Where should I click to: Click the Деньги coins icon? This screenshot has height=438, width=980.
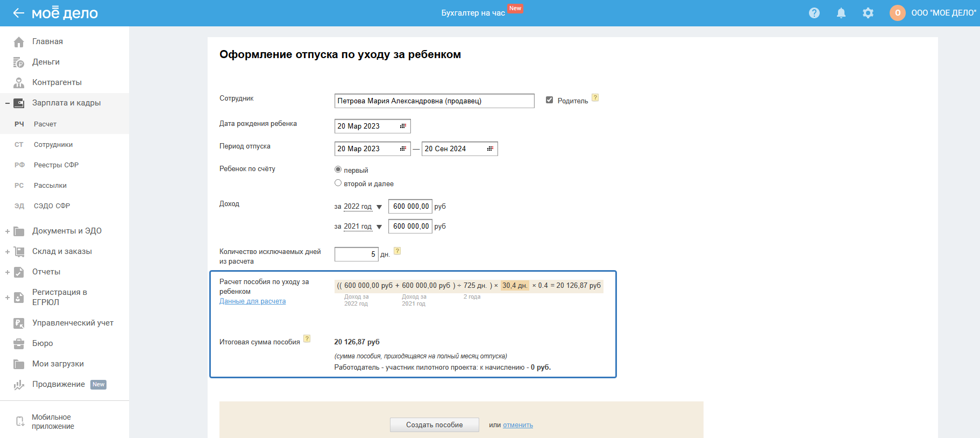tap(19, 62)
